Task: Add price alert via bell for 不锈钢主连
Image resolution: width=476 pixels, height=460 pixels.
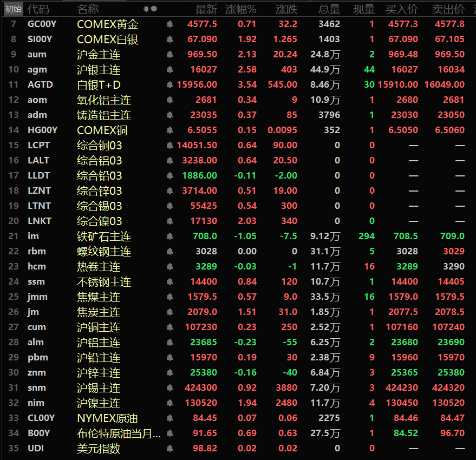Action: tap(169, 282)
